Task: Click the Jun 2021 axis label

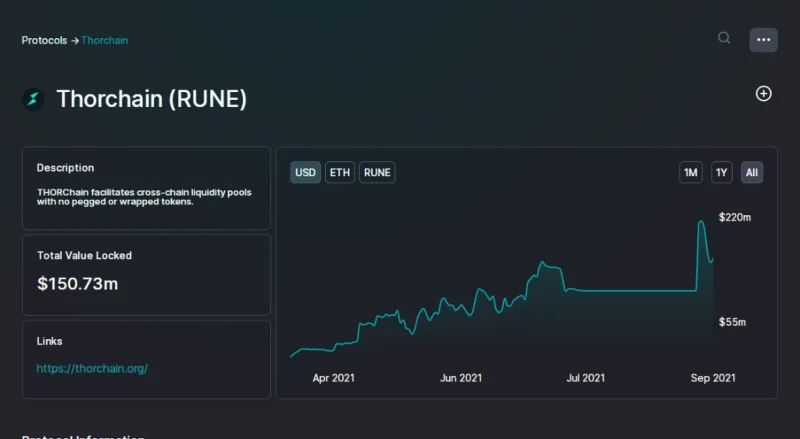Action: (x=461, y=378)
